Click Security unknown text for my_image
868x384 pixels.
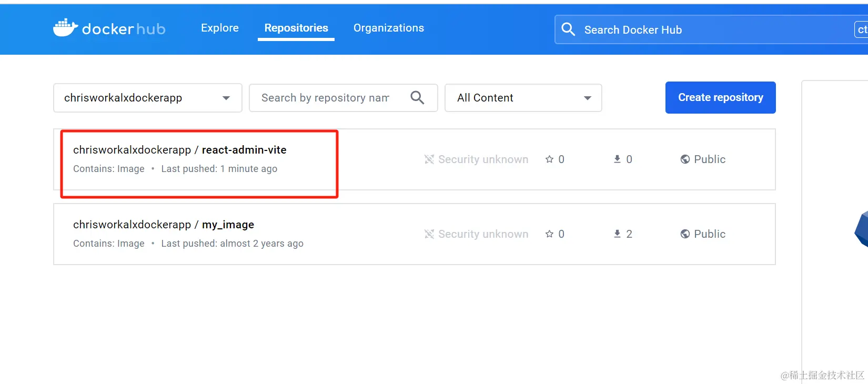[483, 234]
